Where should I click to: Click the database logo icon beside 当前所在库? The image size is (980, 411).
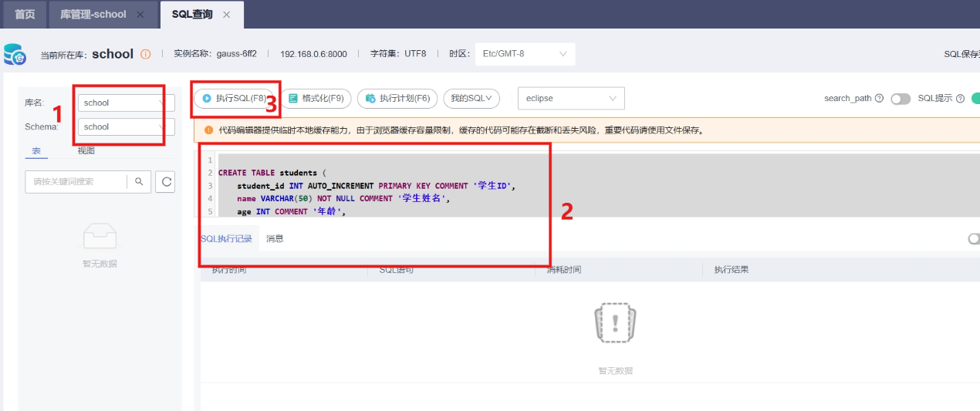tap(15, 54)
